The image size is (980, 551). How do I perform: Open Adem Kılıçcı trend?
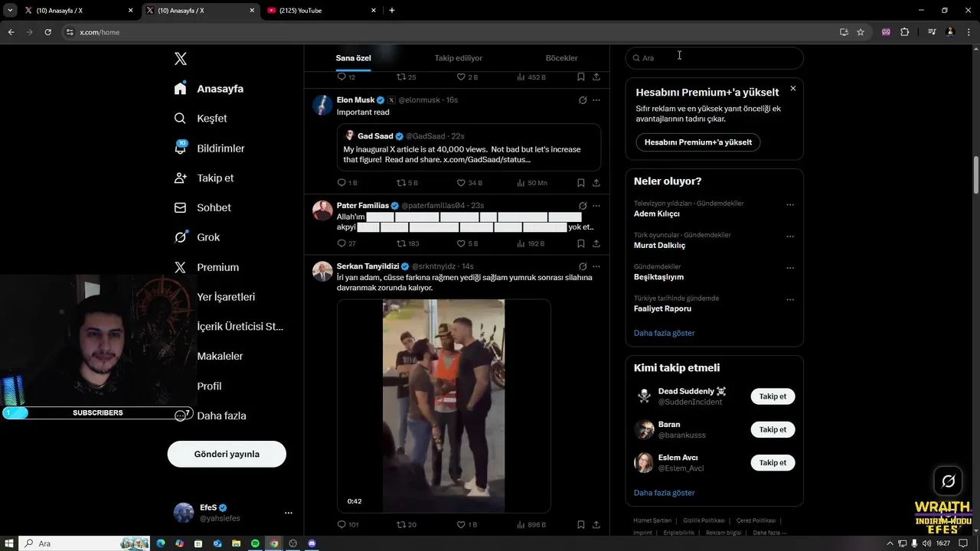pyautogui.click(x=657, y=214)
